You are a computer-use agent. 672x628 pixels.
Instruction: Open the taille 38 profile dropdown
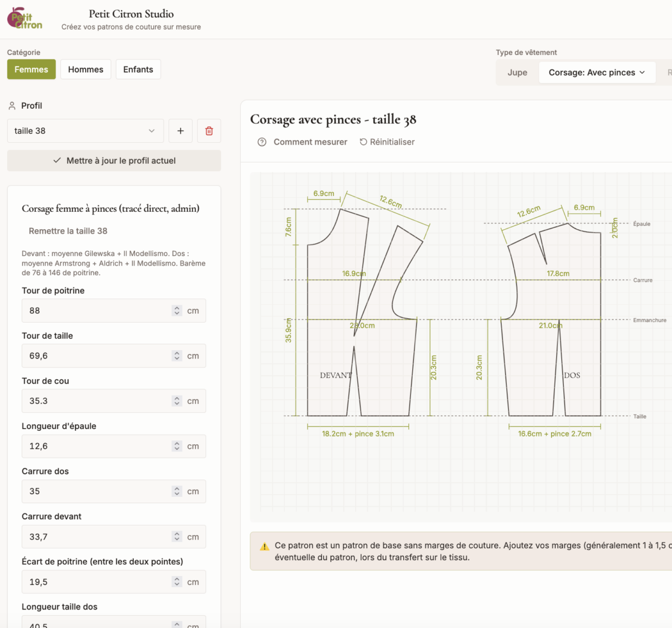tap(86, 131)
